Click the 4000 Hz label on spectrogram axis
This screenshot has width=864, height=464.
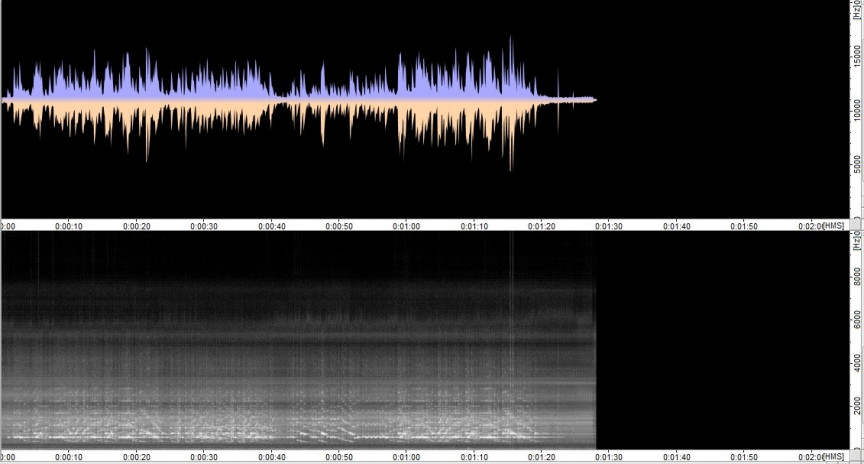pos(857,366)
